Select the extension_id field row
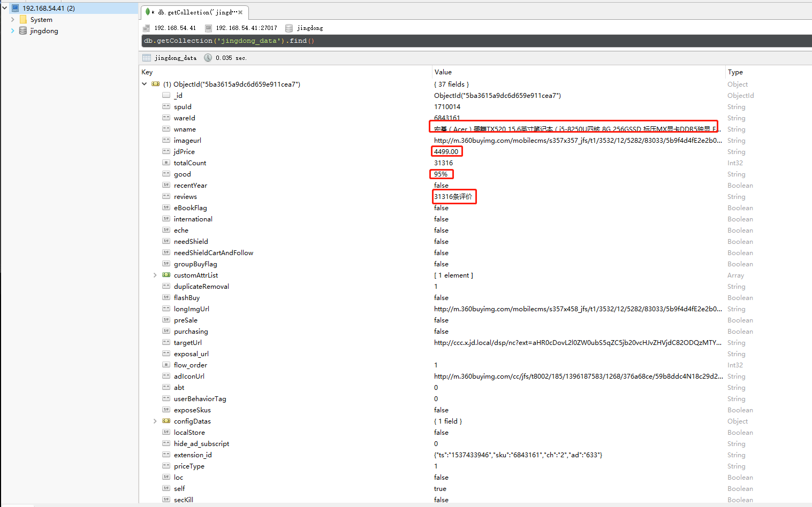The image size is (812, 507). pos(475,455)
